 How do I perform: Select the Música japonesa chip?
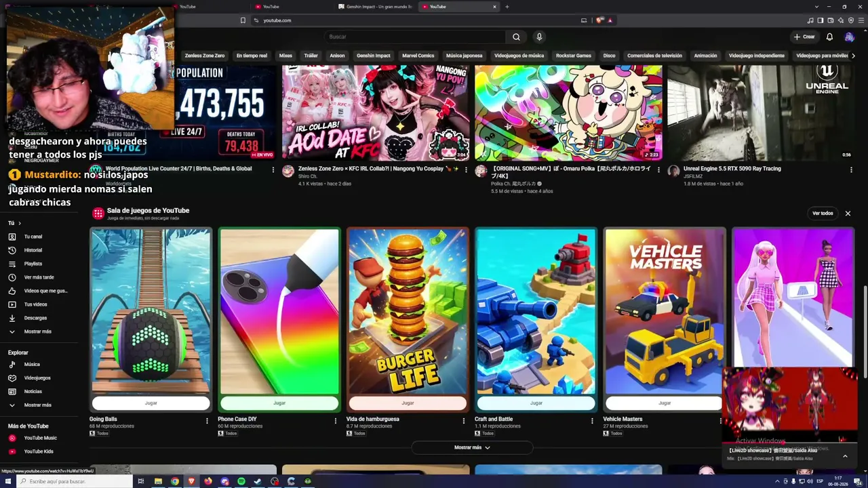(465, 56)
